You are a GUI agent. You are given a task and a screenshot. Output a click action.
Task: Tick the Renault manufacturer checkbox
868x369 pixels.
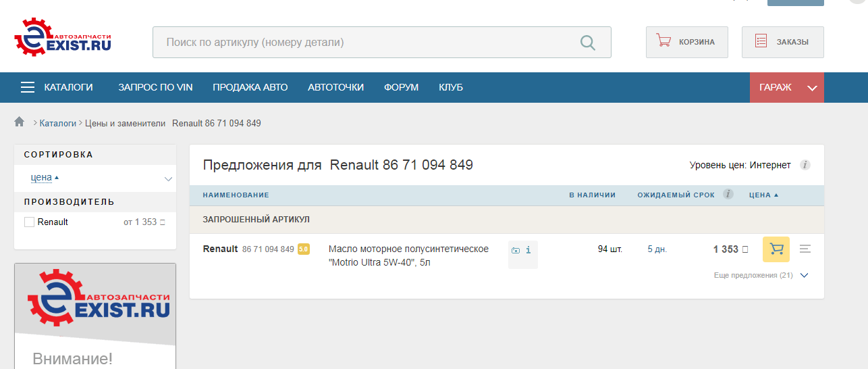pyautogui.click(x=29, y=222)
